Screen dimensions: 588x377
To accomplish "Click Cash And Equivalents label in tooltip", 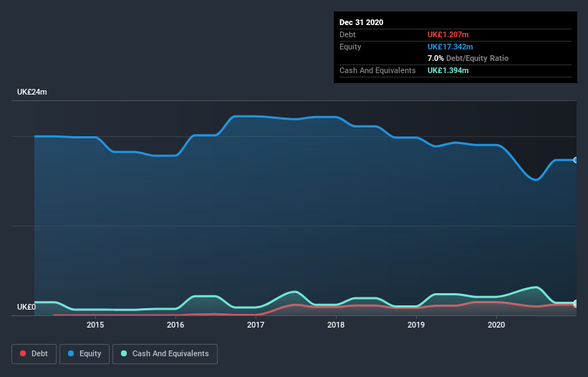I will [x=377, y=70].
